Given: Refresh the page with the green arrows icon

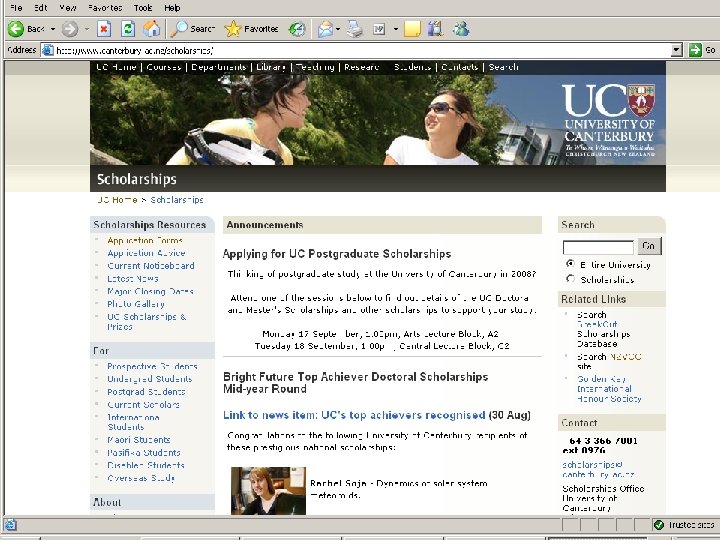Looking at the screenshot, I should tap(128, 29).
